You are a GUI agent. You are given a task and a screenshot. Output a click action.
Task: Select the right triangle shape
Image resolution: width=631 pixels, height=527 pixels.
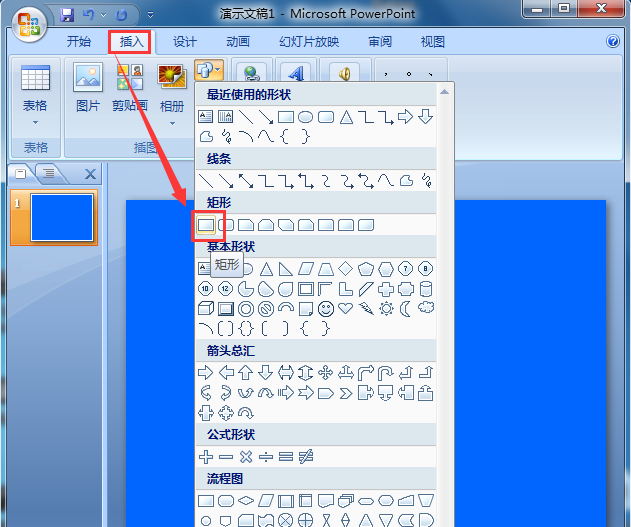coord(286,268)
